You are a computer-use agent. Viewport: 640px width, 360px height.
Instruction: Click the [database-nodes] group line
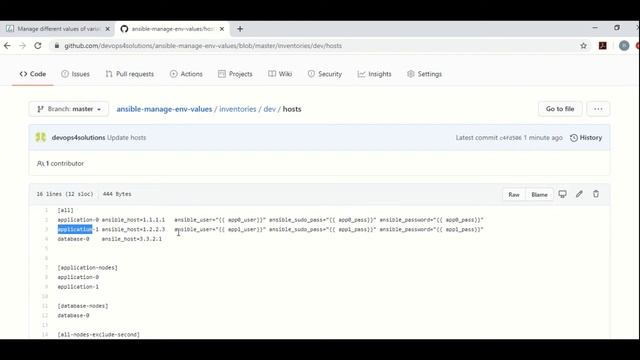pyautogui.click(x=83, y=306)
